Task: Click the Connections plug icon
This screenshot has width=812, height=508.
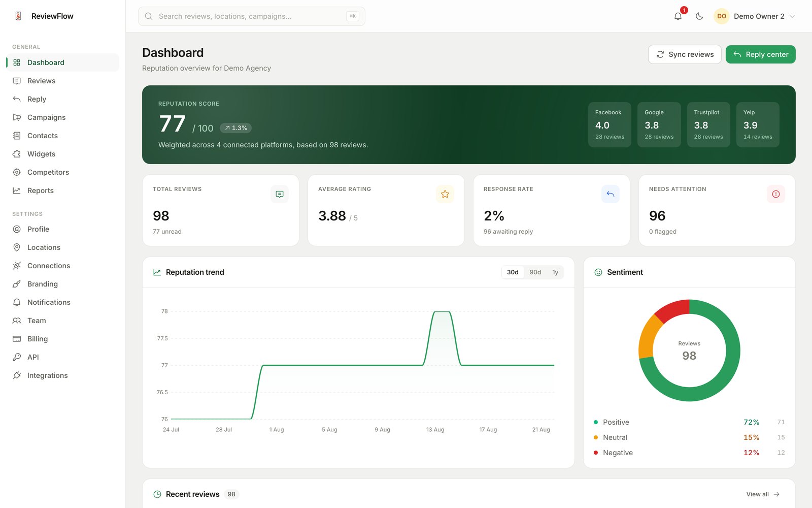Action: click(x=17, y=266)
